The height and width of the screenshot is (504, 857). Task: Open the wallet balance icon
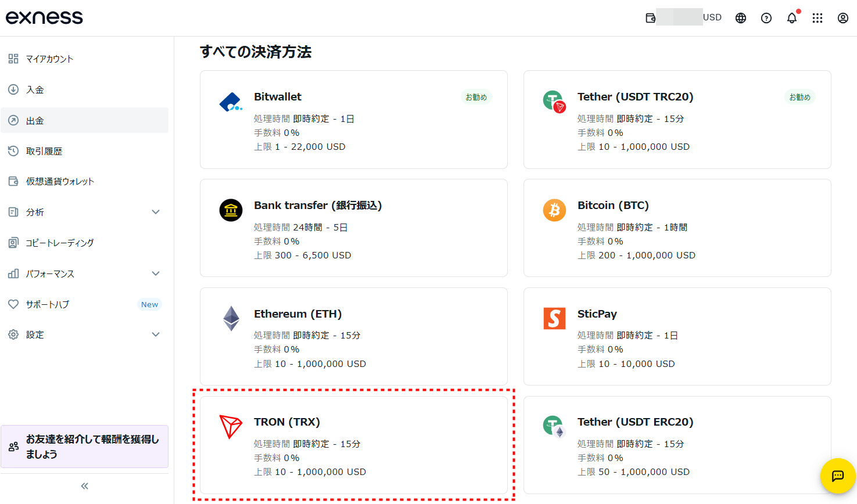click(651, 18)
